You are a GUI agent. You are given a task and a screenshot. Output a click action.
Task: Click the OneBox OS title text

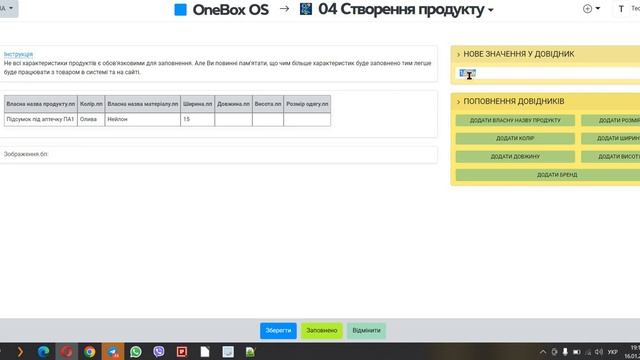231,10
